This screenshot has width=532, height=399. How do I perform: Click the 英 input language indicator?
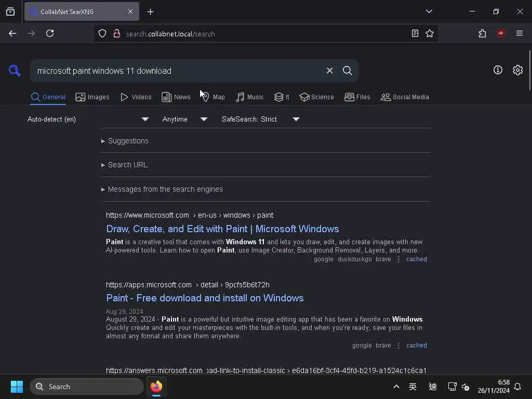[x=413, y=387]
